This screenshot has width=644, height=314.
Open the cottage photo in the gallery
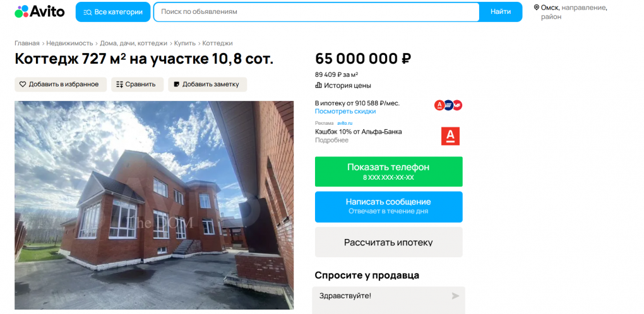(x=154, y=205)
